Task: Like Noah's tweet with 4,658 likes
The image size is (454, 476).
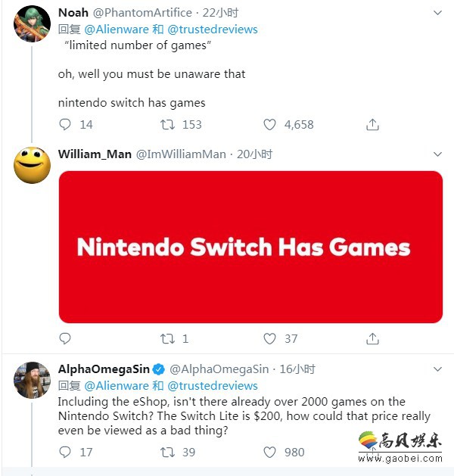Action: coord(270,124)
